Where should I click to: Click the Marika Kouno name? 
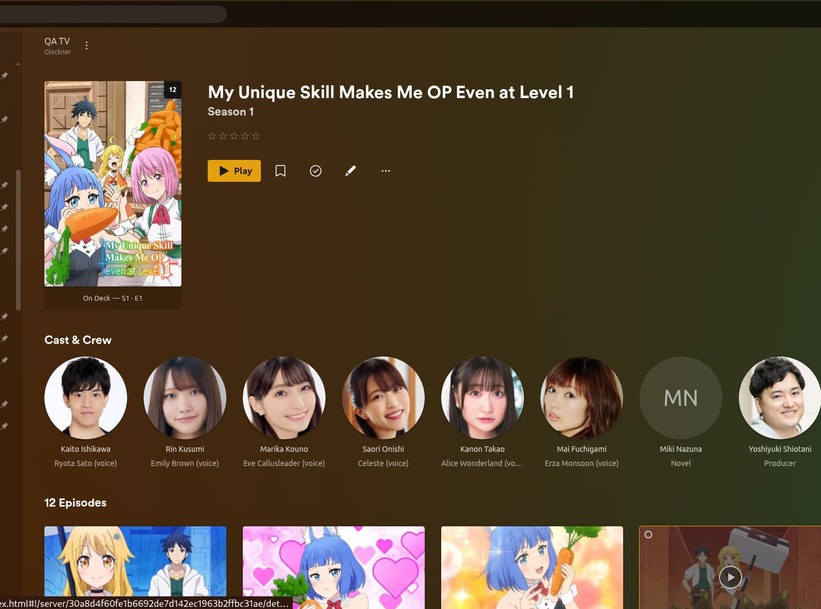[284, 449]
